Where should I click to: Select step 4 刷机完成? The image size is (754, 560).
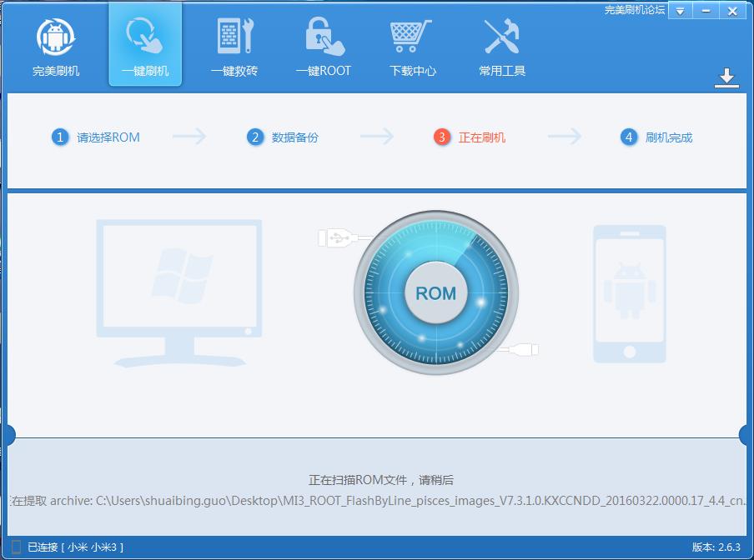pos(657,137)
